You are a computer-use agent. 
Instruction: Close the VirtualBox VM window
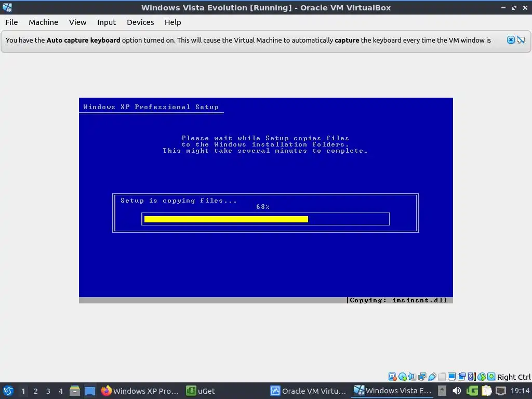point(525,7)
